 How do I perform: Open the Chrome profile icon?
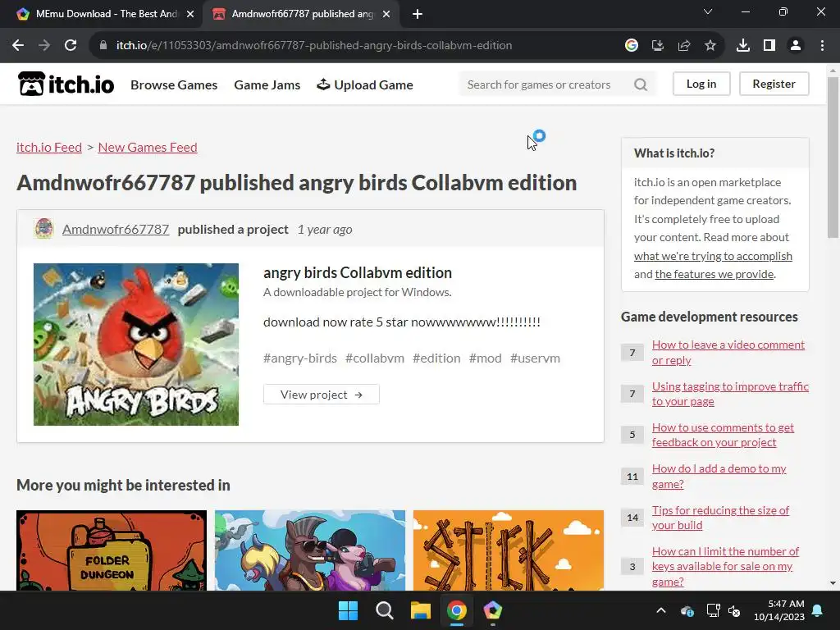796,46
